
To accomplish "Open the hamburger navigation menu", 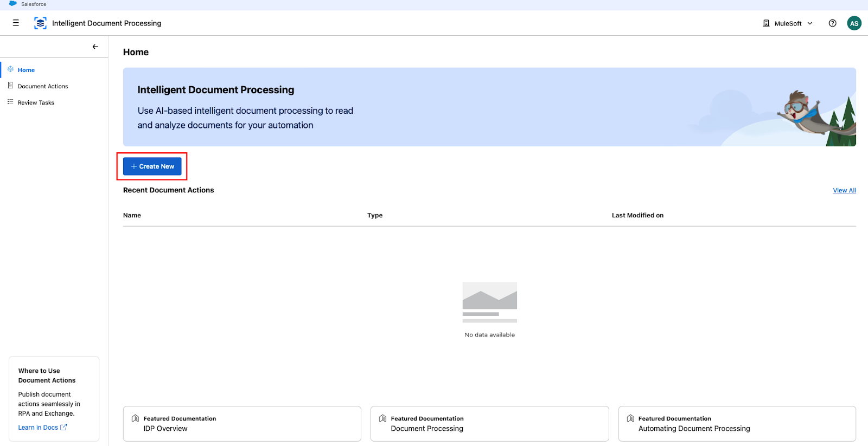I will pyautogui.click(x=16, y=23).
